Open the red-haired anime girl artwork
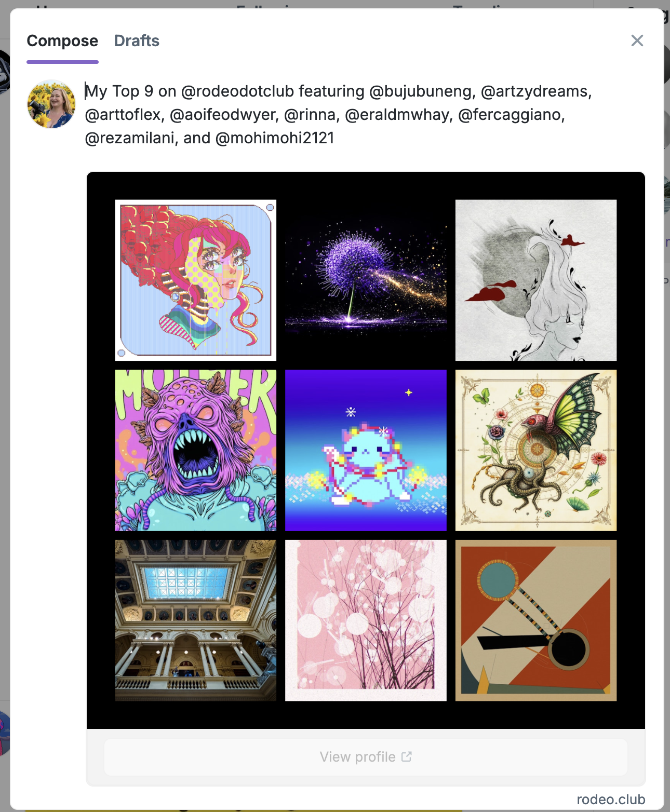This screenshot has width=670, height=812. pyautogui.click(x=196, y=280)
